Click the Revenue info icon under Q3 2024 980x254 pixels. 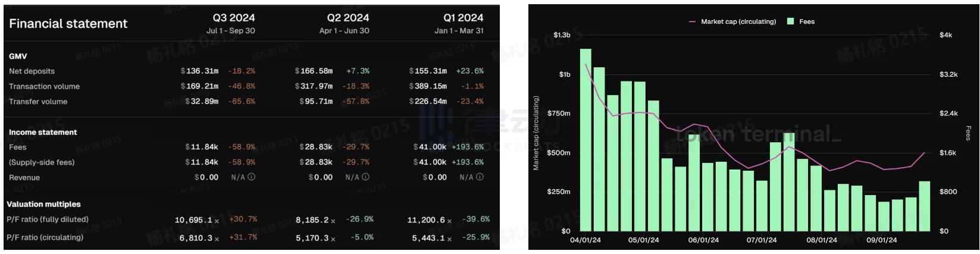click(252, 177)
